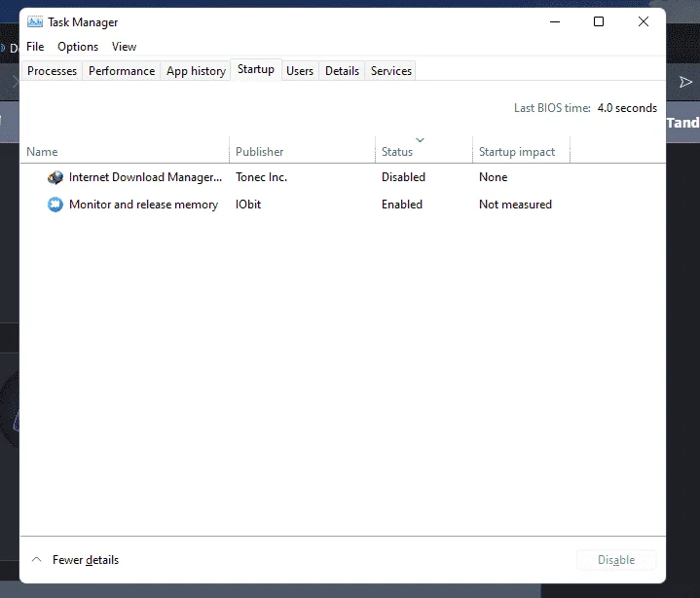700x598 pixels.
Task: Open the View menu
Action: coord(124,47)
